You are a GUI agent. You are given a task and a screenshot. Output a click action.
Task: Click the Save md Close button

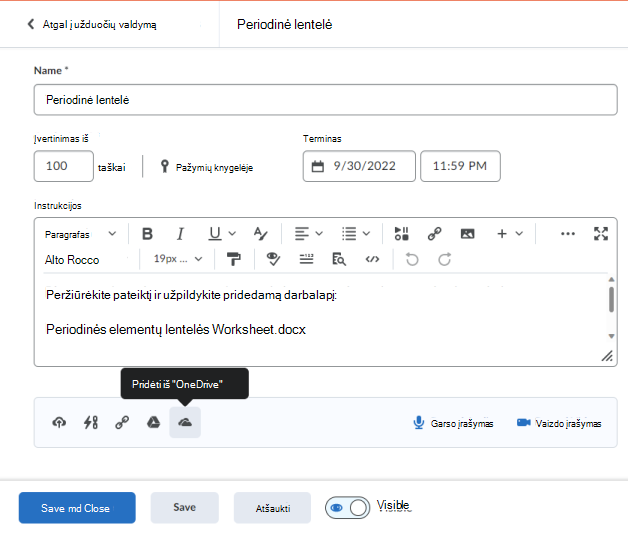tap(77, 508)
